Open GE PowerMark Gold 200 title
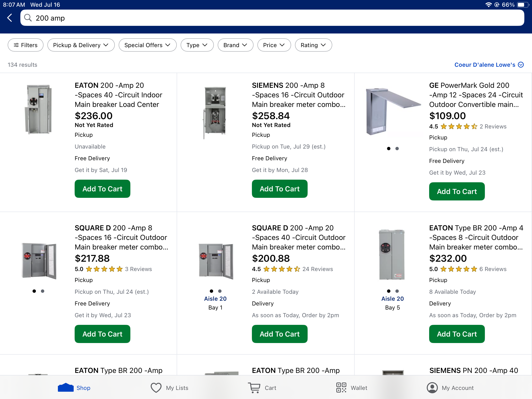Screen dimensions: 532x399 476,95
